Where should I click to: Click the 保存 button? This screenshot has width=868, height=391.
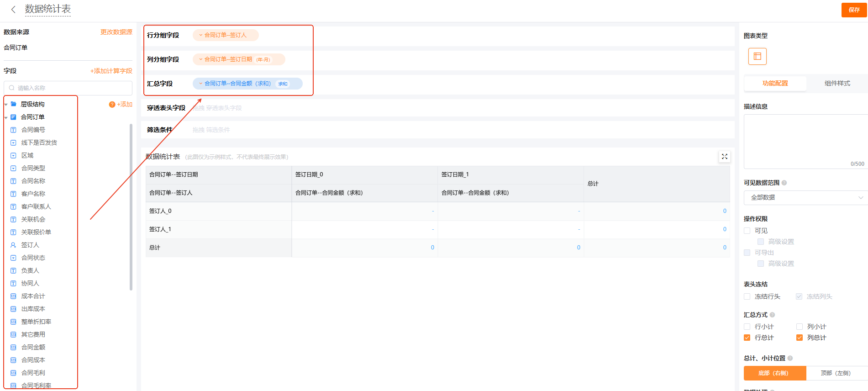(x=853, y=10)
